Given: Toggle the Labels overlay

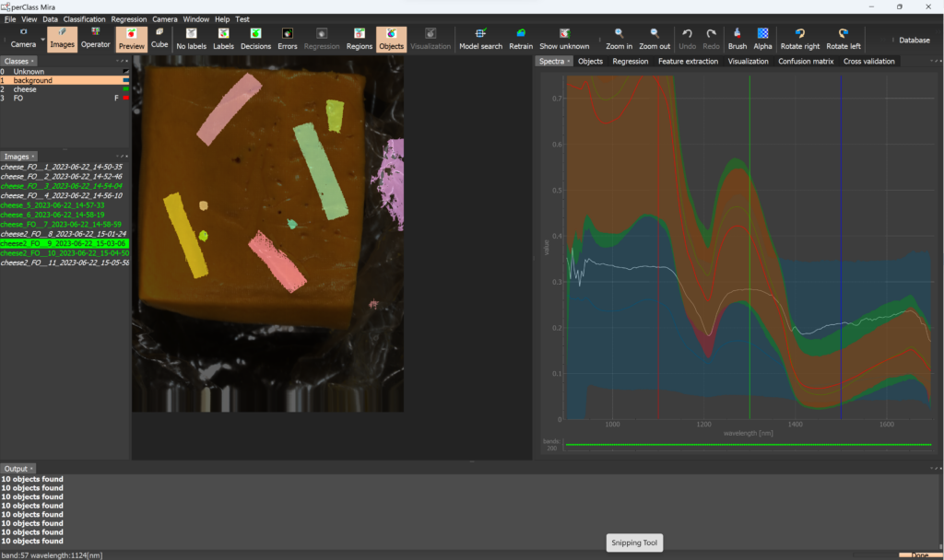Looking at the screenshot, I should [x=223, y=38].
